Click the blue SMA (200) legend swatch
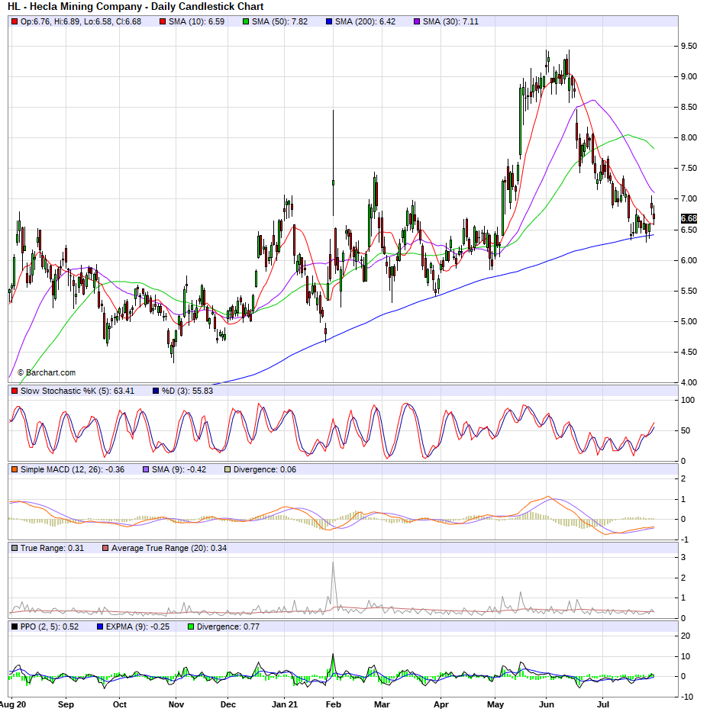Viewport: 710px width, 728px height. [329, 22]
